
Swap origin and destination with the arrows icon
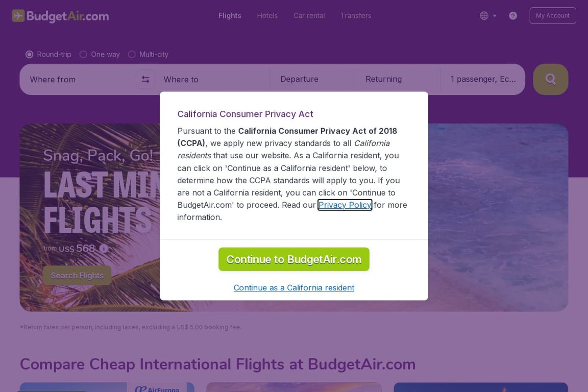[x=145, y=79]
